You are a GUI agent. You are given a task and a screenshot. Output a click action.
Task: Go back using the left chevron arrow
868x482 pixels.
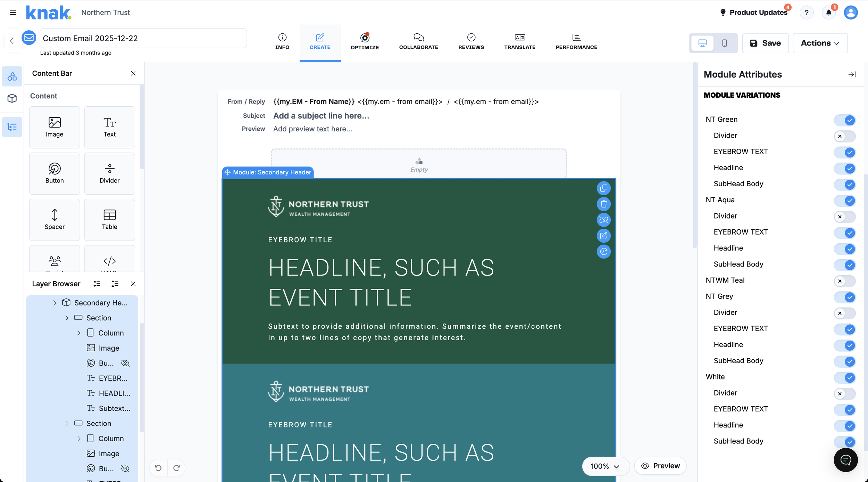pyautogui.click(x=12, y=41)
